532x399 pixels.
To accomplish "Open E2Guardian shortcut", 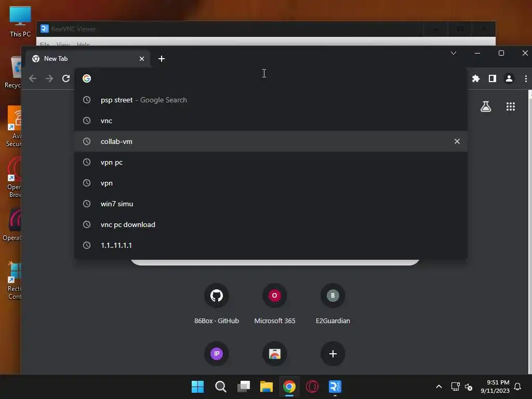I will click(333, 304).
